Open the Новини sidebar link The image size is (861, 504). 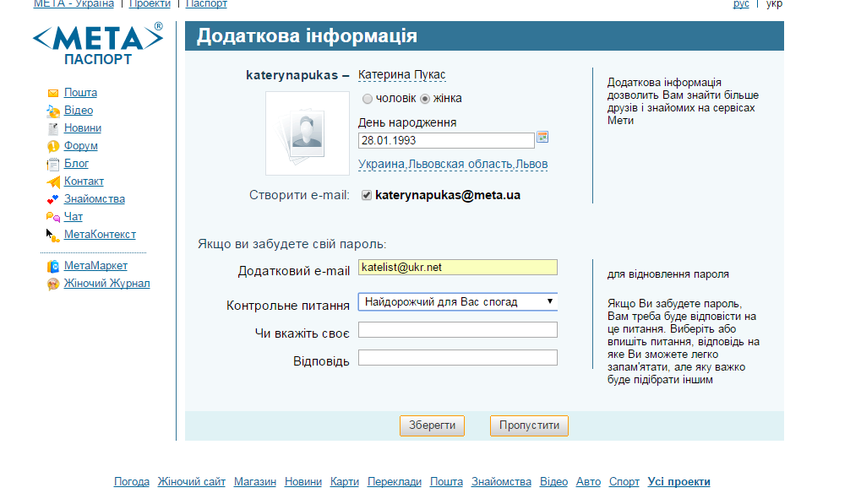[x=83, y=127]
